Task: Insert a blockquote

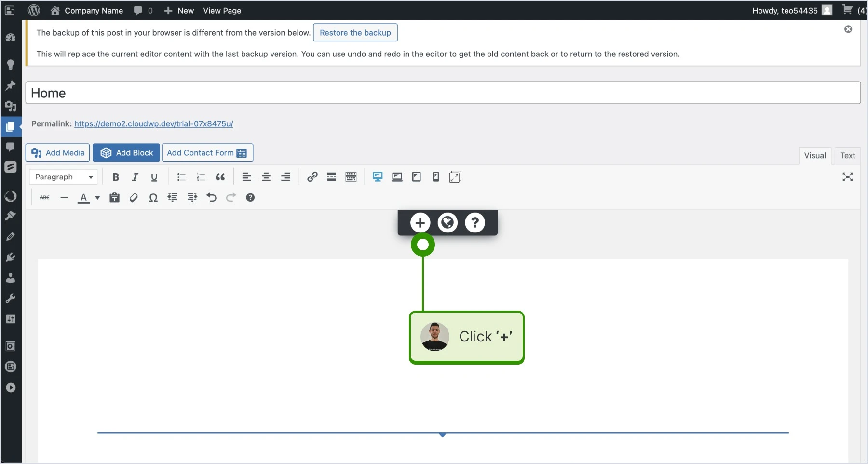Action: (220, 177)
